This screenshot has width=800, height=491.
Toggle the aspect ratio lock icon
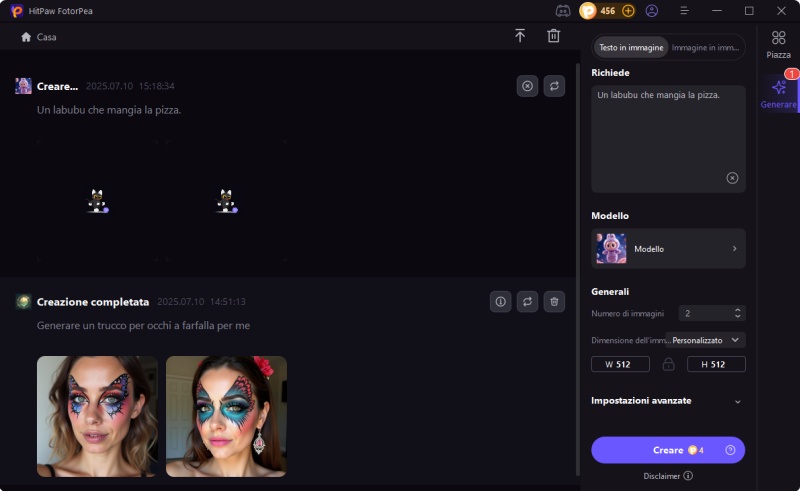pos(668,364)
